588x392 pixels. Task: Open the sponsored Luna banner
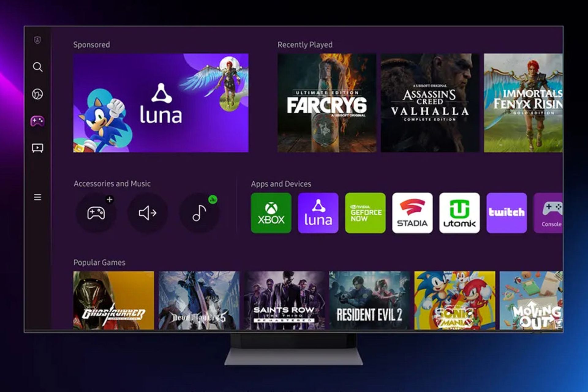coord(161,103)
